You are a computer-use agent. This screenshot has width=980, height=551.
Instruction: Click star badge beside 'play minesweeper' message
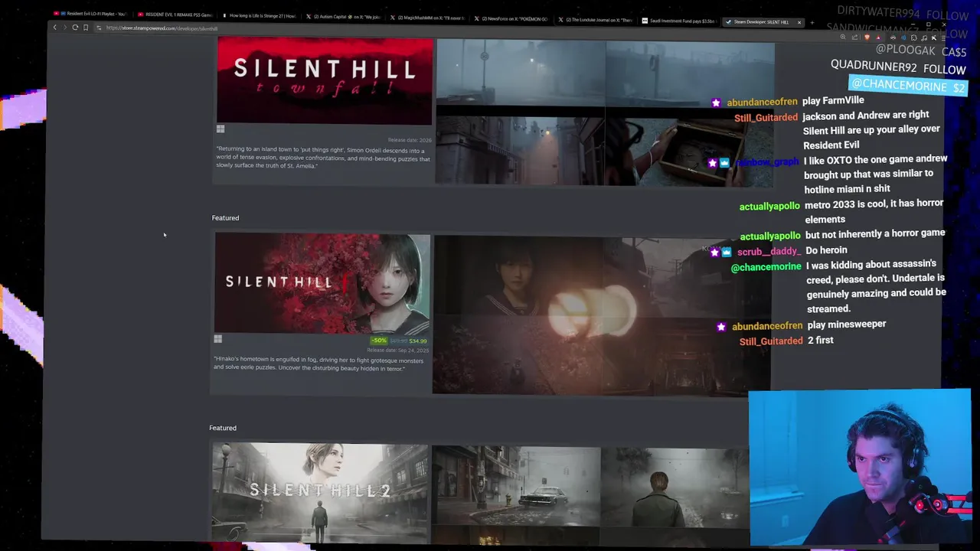(721, 327)
